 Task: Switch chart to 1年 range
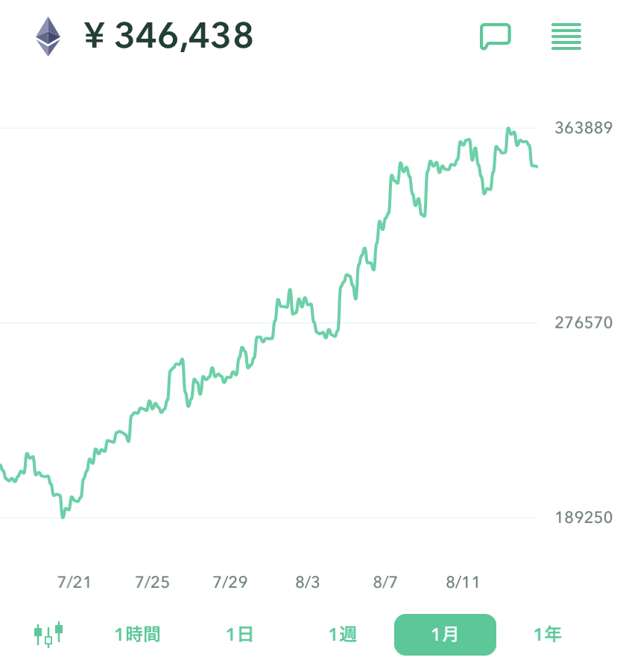tap(548, 635)
